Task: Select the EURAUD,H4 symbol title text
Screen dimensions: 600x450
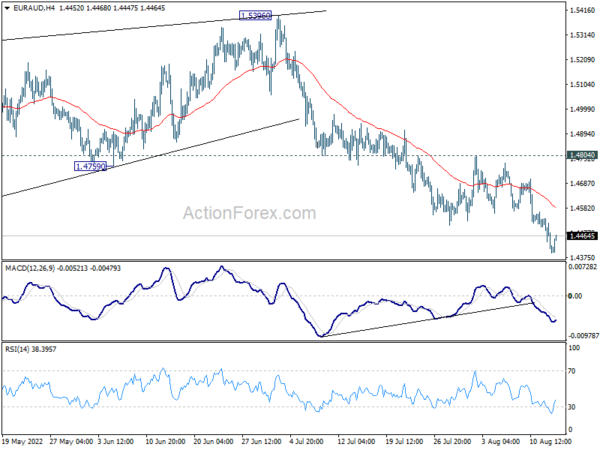Action: (34, 8)
